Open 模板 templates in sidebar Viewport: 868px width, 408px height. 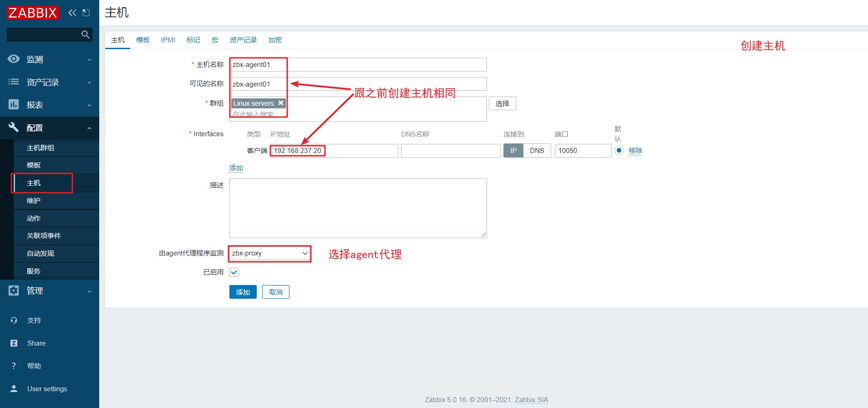coord(56,165)
